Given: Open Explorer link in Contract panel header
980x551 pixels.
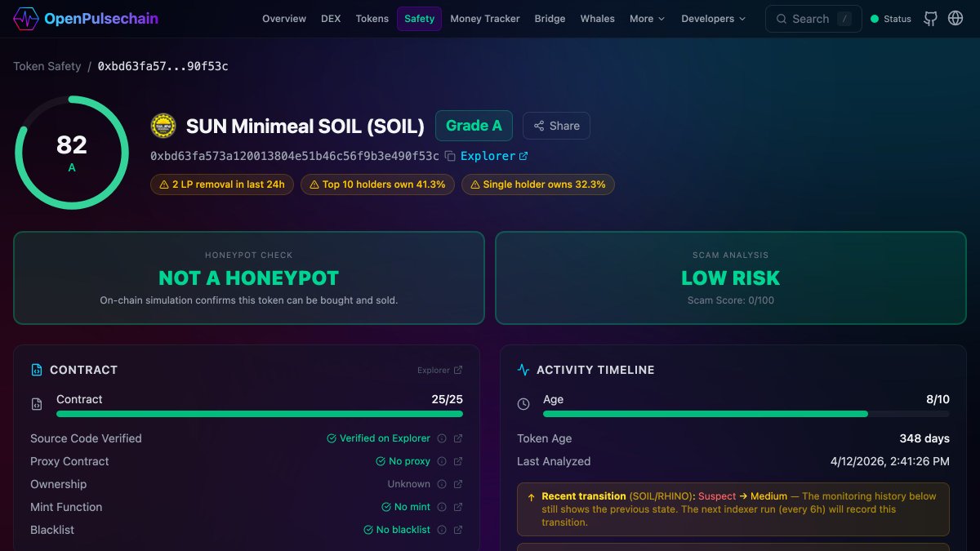Looking at the screenshot, I should click(440, 370).
